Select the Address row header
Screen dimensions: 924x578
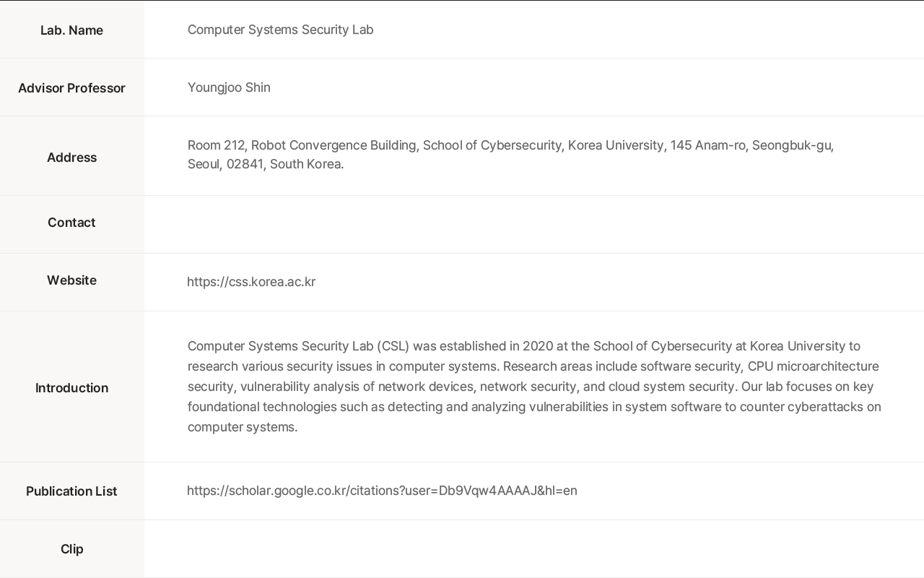click(x=71, y=158)
